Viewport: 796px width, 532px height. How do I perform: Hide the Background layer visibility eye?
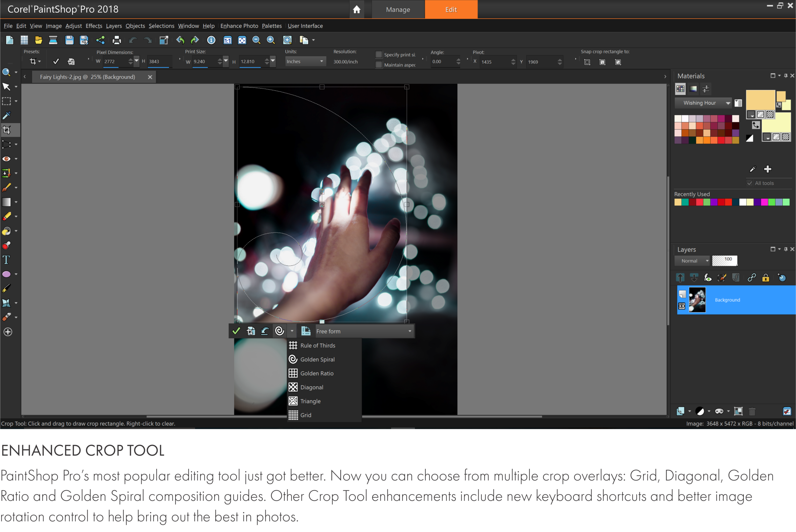pyautogui.click(x=682, y=306)
